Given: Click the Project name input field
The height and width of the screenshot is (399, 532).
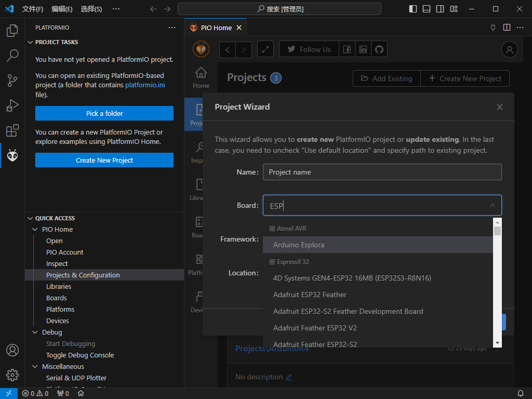Looking at the screenshot, I should pos(382,172).
